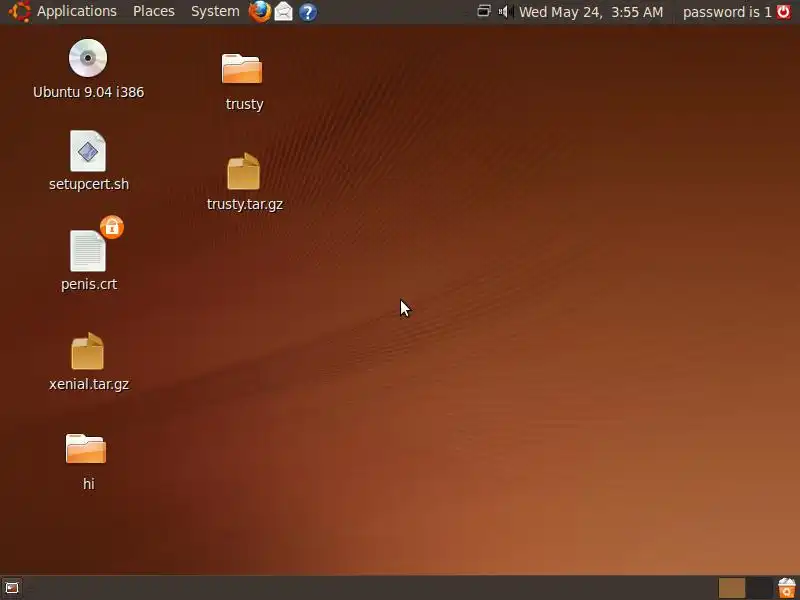The width and height of the screenshot is (800, 600).
Task: Open the Trash in the bottom panel
Action: click(787, 588)
